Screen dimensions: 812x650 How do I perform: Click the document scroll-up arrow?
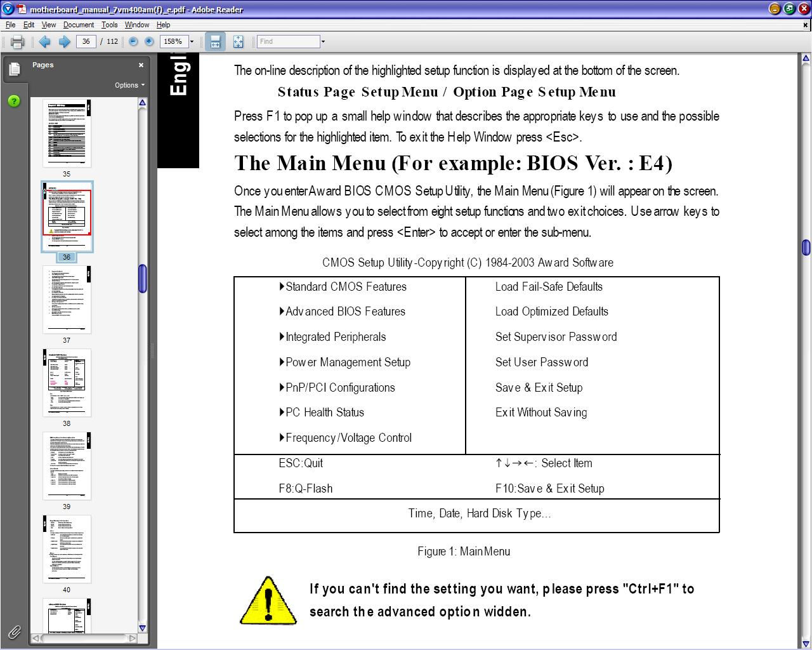pos(806,59)
